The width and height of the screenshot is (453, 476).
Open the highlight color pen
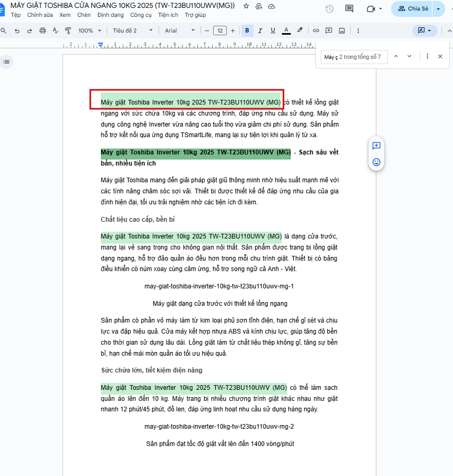pyautogui.click(x=300, y=30)
